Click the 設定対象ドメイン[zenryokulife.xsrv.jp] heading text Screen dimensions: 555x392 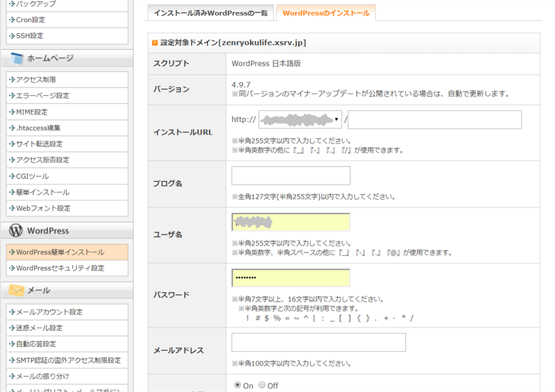(x=233, y=43)
